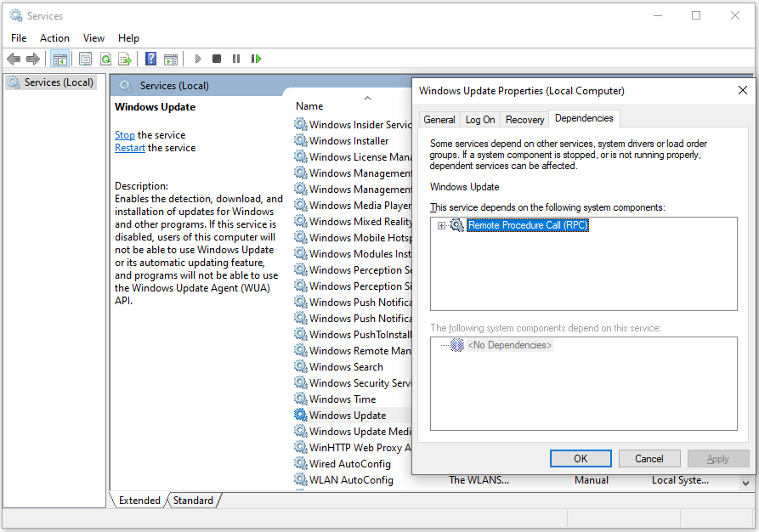Select the Windows License Manager service row
This screenshot has height=532, width=759.
tap(353, 157)
